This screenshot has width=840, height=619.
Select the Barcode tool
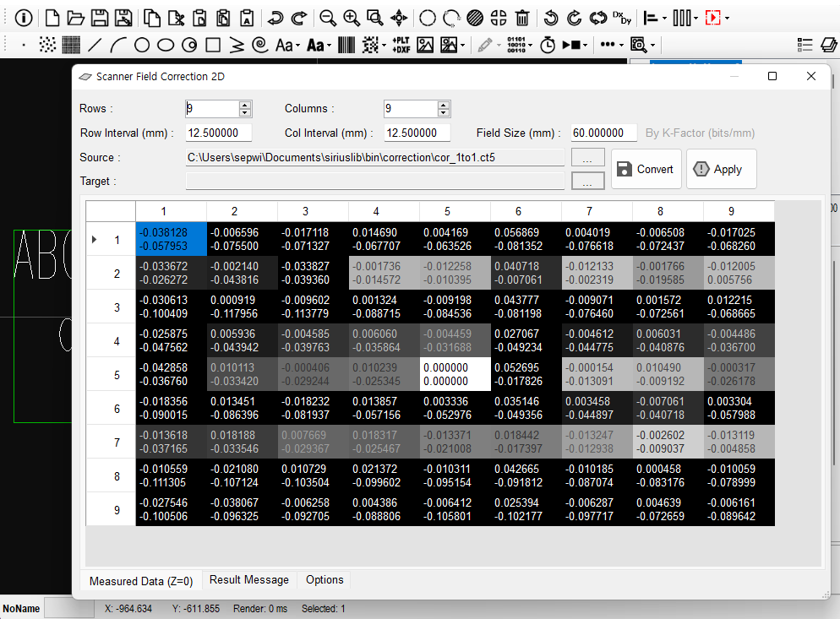pos(346,45)
